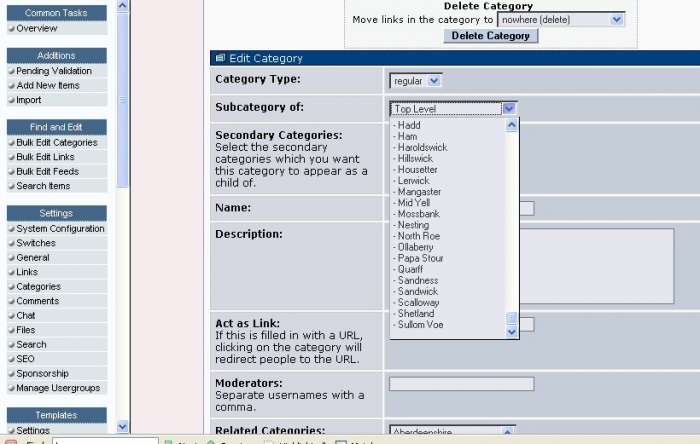Click the Edit Category header icon
This screenshot has width=700, height=444.
(x=220, y=58)
